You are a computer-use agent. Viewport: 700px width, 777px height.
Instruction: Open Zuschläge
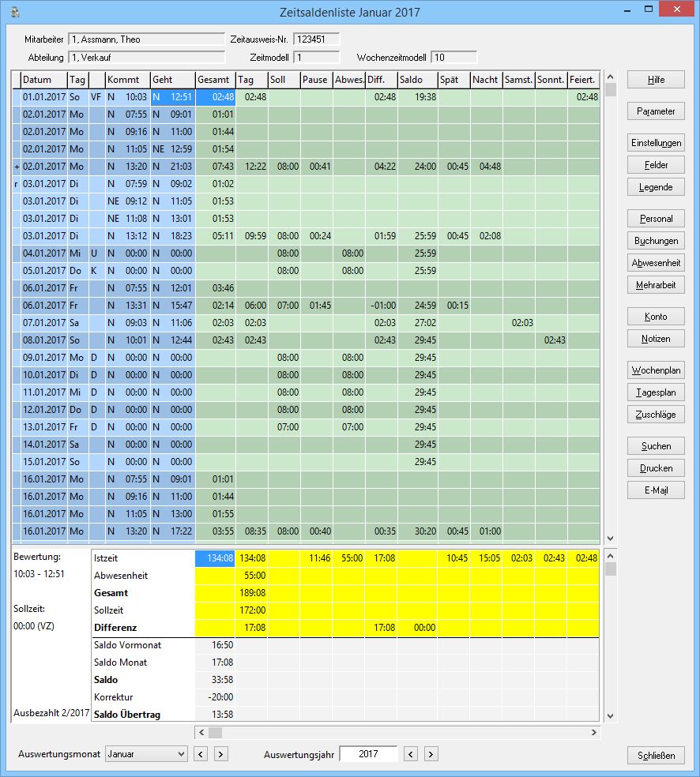(656, 415)
